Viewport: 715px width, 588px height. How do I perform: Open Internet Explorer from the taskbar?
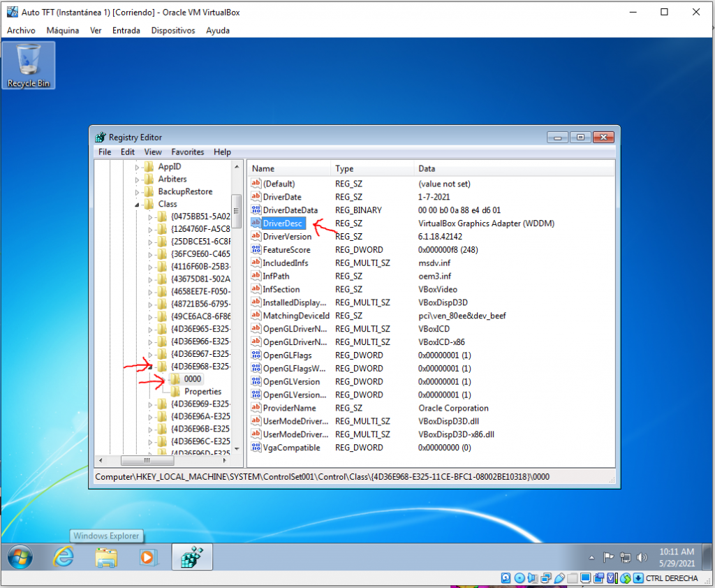point(64,557)
